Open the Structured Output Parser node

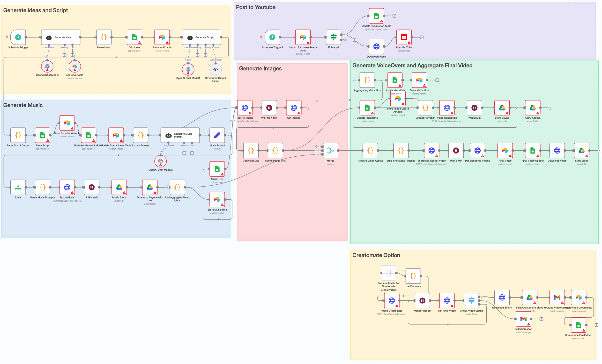[216, 69]
